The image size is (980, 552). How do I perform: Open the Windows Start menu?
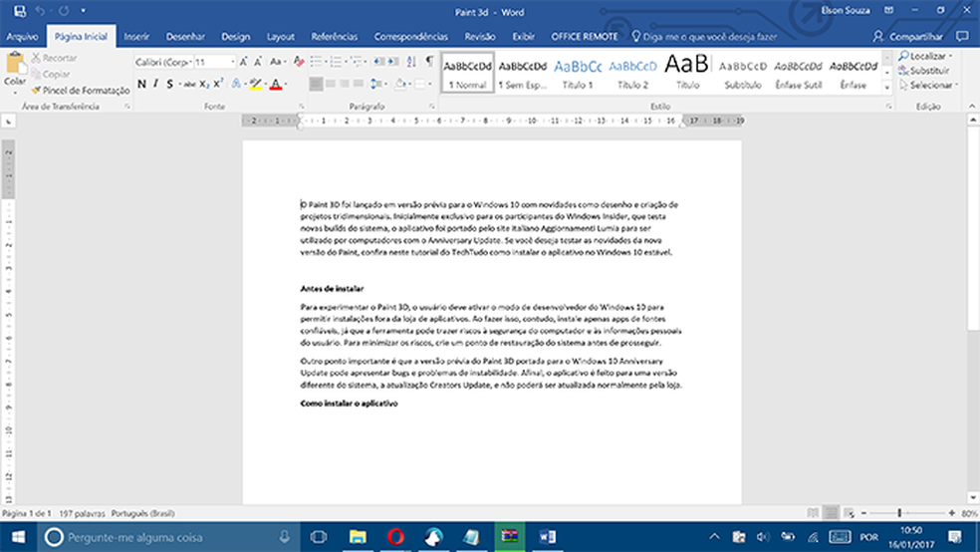(x=18, y=537)
